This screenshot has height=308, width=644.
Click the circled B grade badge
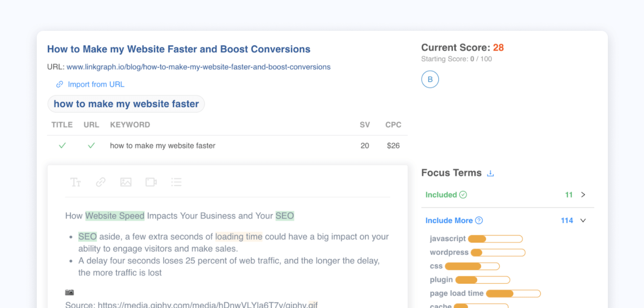(430, 79)
